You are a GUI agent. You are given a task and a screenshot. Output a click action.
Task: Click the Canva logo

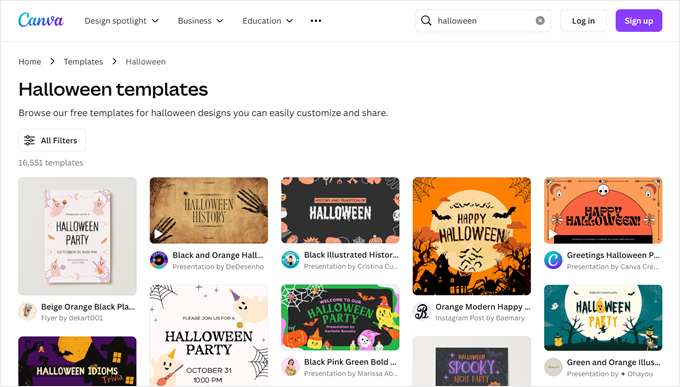(x=41, y=20)
